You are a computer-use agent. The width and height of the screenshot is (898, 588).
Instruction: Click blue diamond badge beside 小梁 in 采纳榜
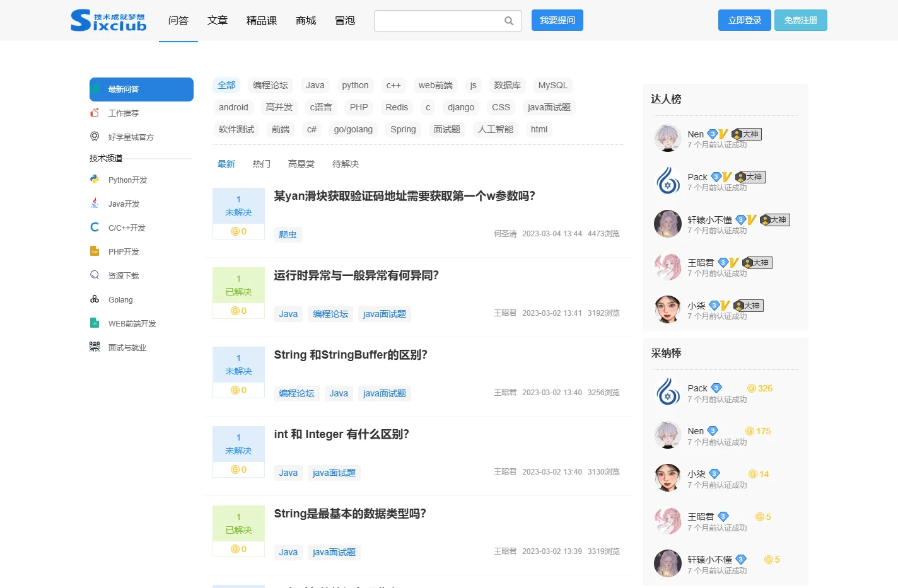[x=714, y=474]
